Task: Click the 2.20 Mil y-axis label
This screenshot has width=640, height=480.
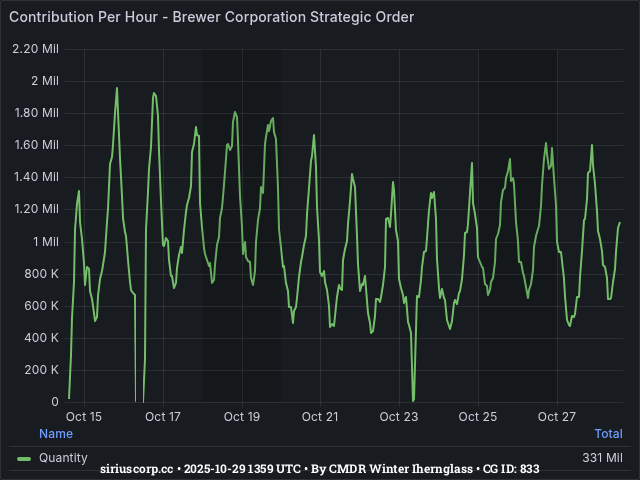Action: click(36, 49)
